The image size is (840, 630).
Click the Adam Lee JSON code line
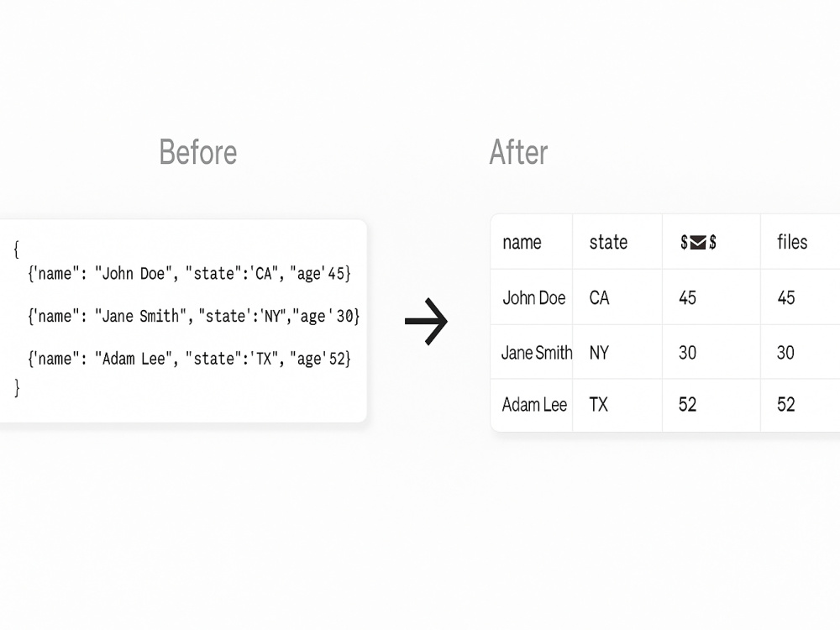point(189,359)
